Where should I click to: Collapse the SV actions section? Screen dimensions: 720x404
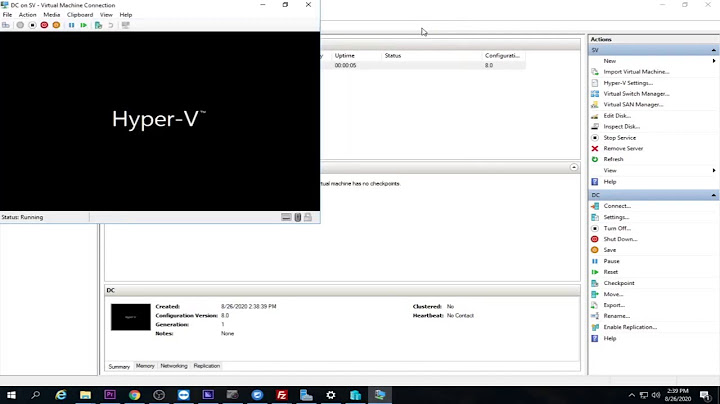click(714, 50)
